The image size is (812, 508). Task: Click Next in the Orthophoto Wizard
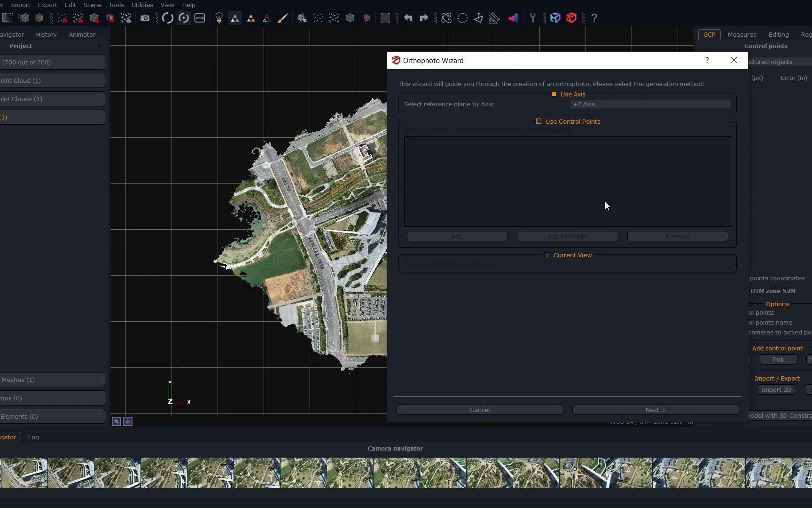point(655,410)
